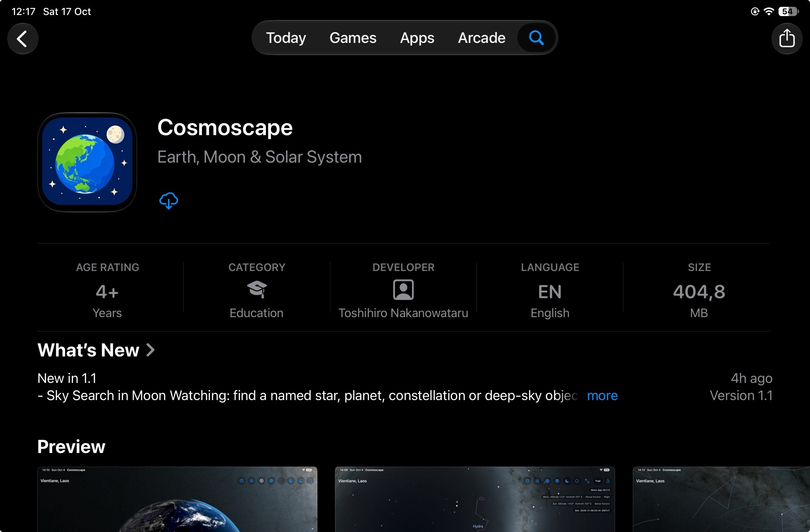Open the Cosmoscape app icon
This screenshot has height=532, width=810.
coord(87,162)
